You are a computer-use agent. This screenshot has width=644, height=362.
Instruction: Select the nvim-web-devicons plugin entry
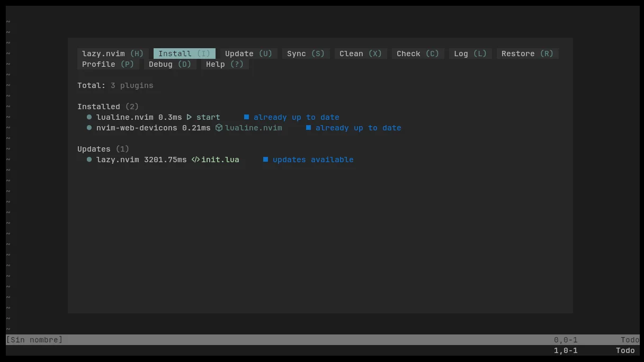coord(137,128)
